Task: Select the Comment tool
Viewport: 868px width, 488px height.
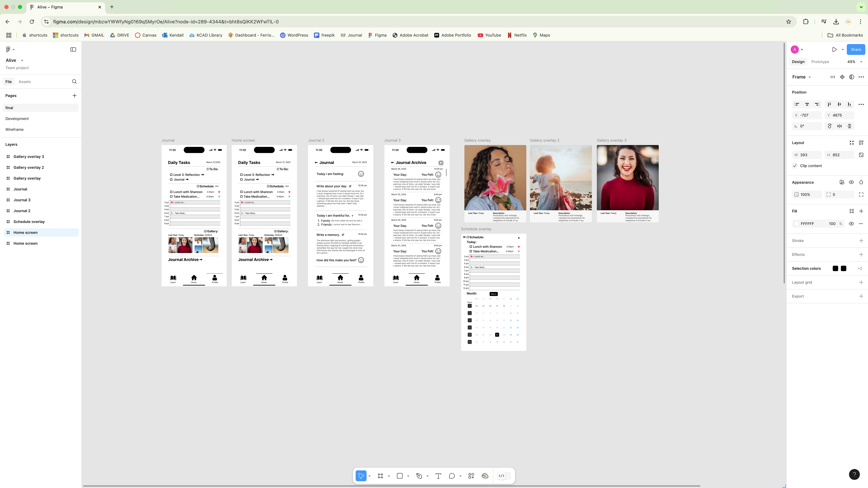Action: [452, 476]
